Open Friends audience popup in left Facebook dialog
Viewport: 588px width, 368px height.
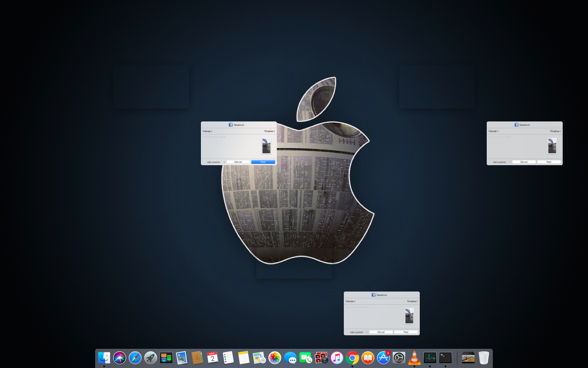207,131
